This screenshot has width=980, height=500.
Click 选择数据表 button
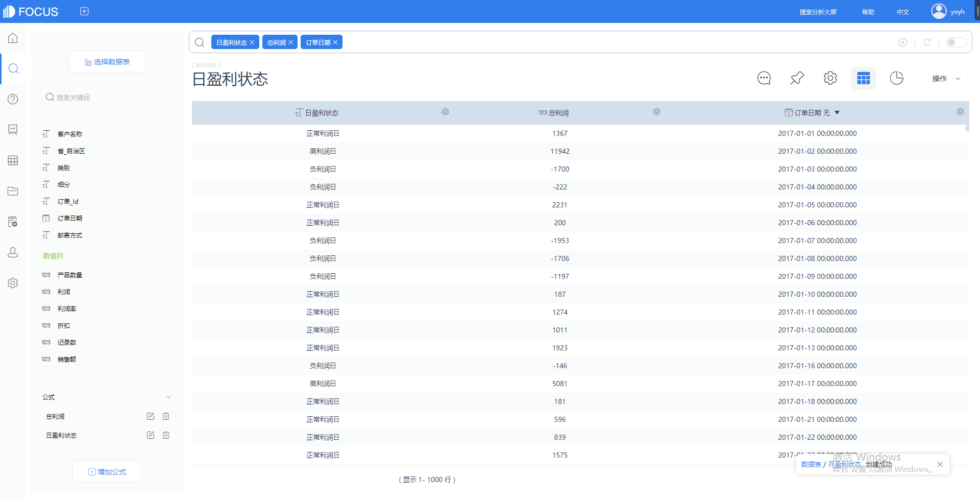pos(107,62)
